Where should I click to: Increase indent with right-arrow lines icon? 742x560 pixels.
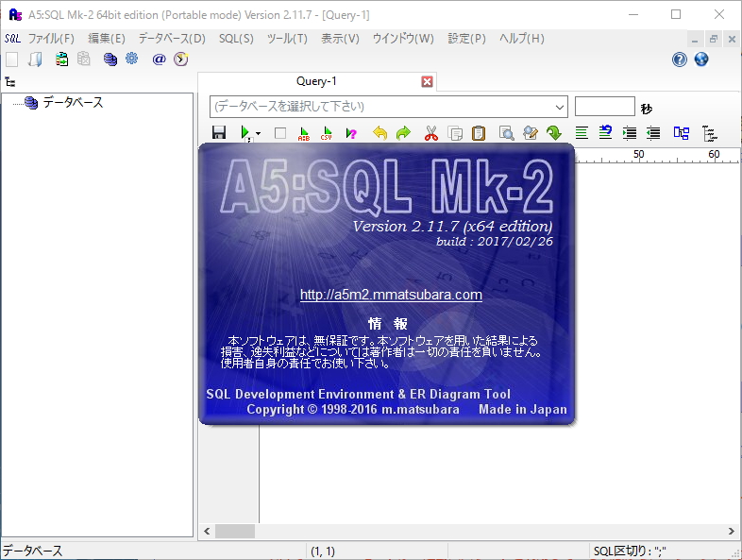(630, 133)
